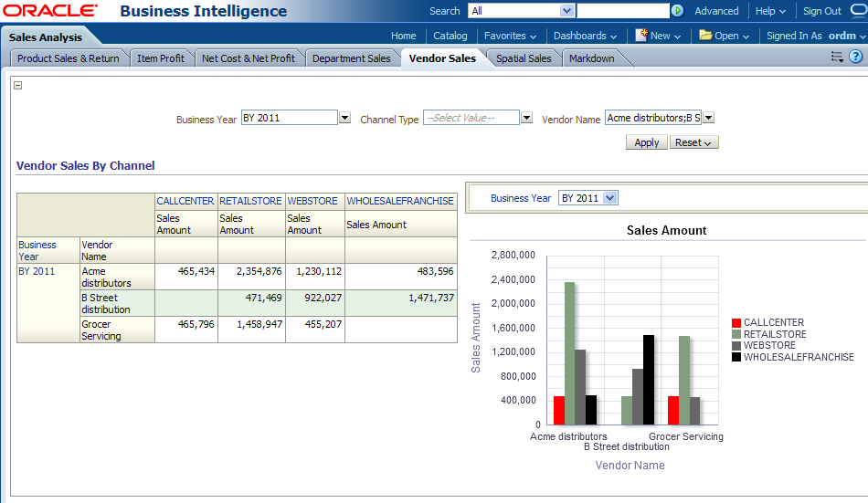Open the Dashboards menu

585,36
